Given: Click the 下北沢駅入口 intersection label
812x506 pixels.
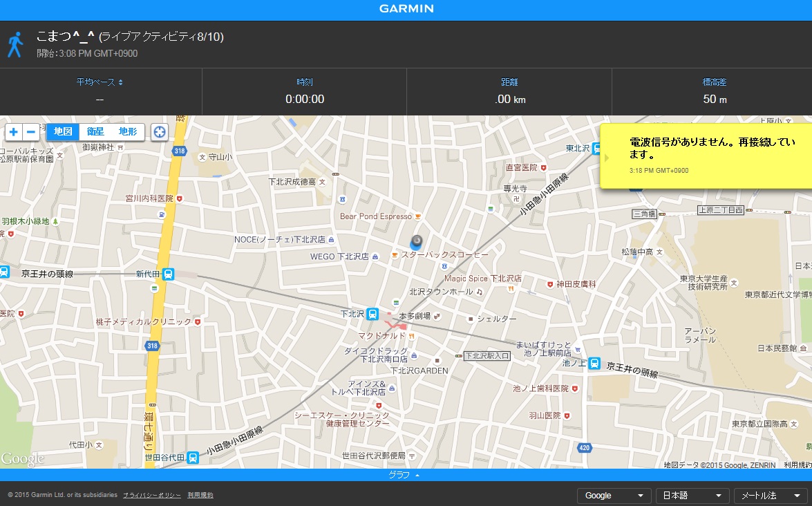Looking at the screenshot, I should pos(487,356).
